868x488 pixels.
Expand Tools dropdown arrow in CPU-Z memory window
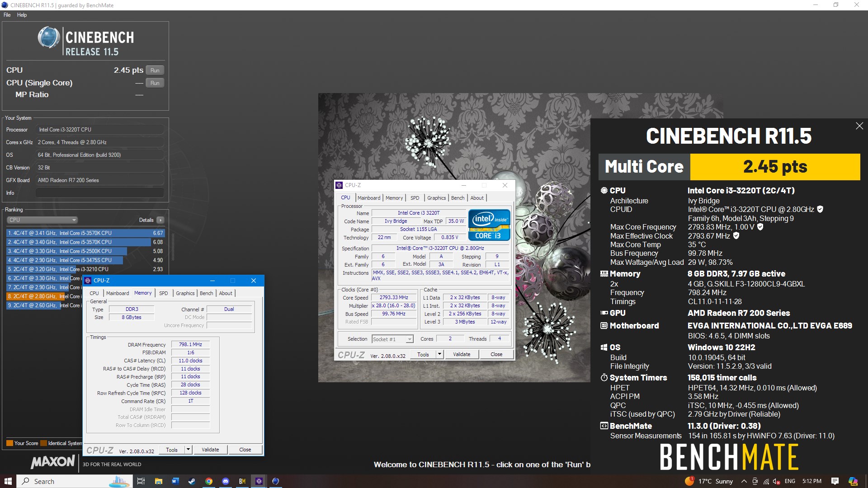click(189, 450)
